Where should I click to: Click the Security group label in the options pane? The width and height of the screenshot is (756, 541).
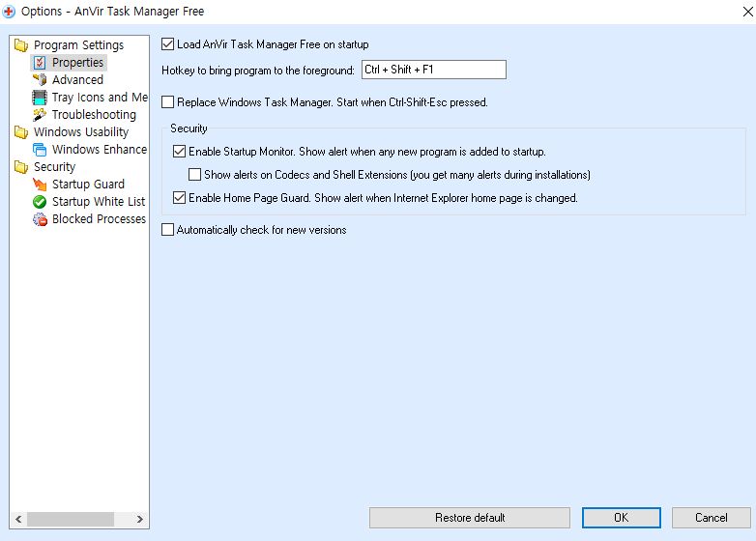(189, 128)
